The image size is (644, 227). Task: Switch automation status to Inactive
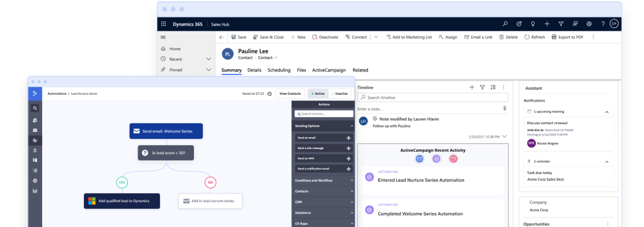pos(340,94)
